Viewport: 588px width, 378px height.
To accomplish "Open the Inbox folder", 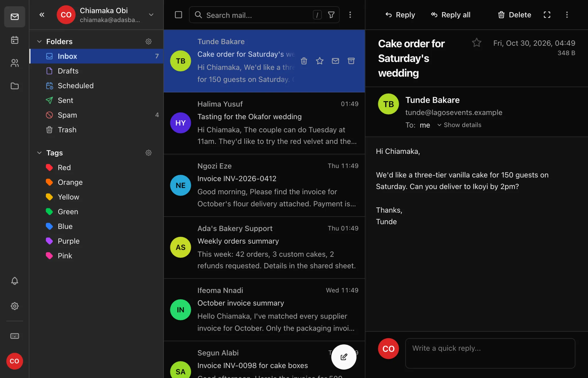I will coord(96,56).
